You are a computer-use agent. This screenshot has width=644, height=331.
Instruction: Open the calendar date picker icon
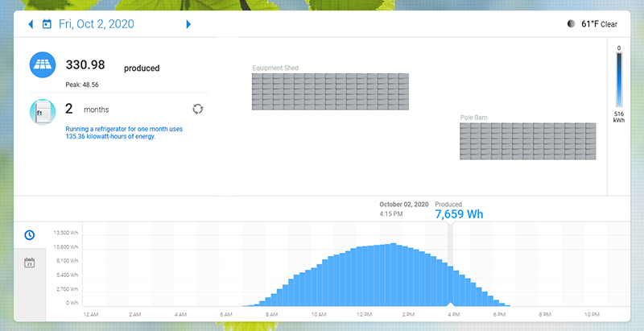coord(47,24)
